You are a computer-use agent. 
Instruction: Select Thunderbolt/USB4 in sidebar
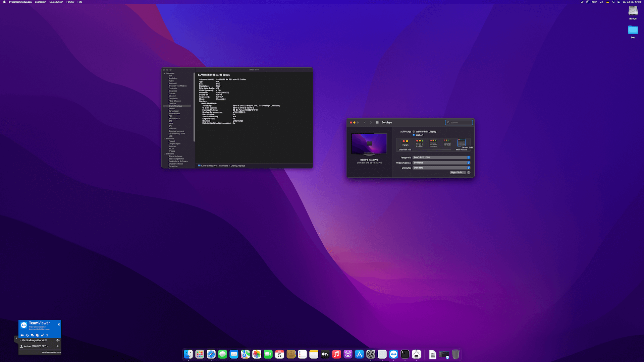(177, 134)
